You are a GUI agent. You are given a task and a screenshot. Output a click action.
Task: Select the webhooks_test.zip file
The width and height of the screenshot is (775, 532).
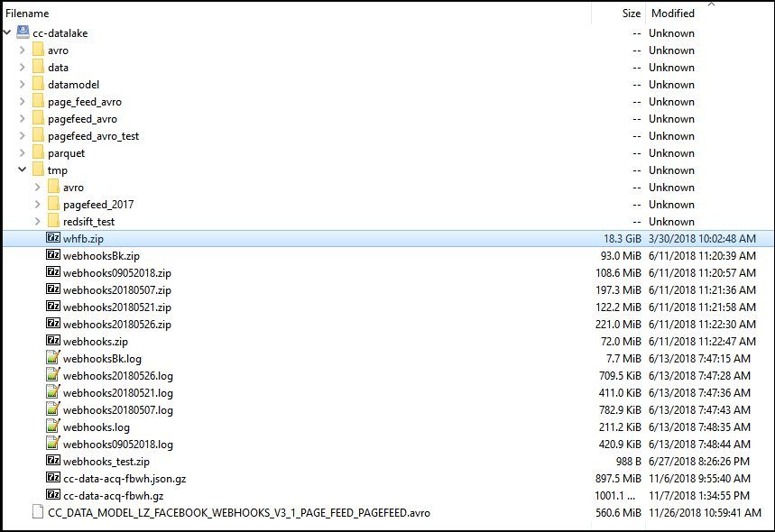coord(106,462)
